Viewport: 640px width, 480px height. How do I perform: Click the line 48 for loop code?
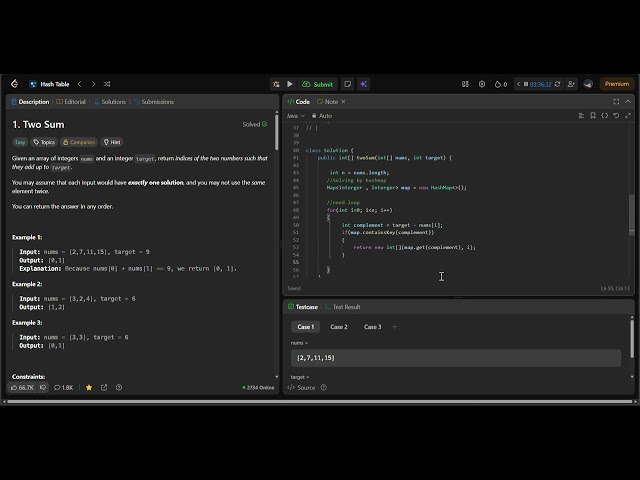359,210
